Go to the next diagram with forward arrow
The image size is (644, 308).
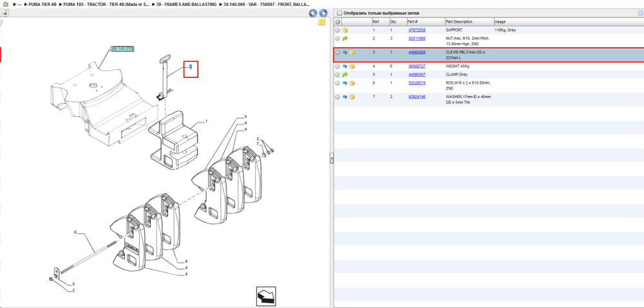[x=323, y=13]
